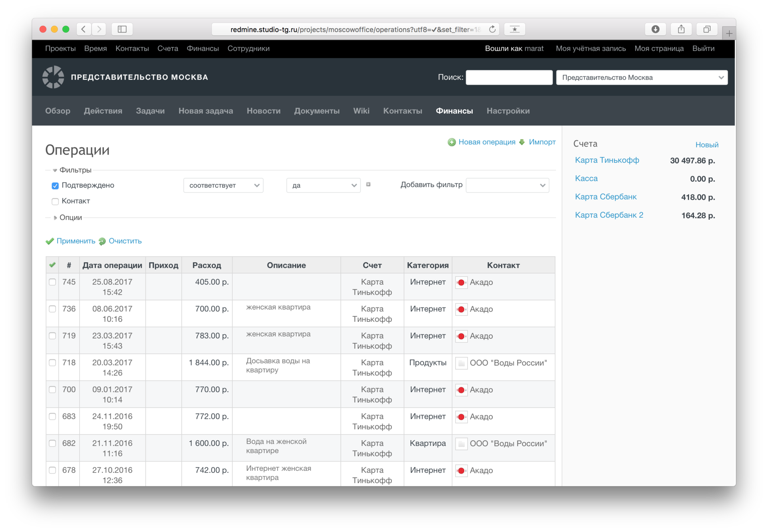This screenshot has width=768, height=532.
Task: Open the Задачи project tab
Action: click(150, 111)
